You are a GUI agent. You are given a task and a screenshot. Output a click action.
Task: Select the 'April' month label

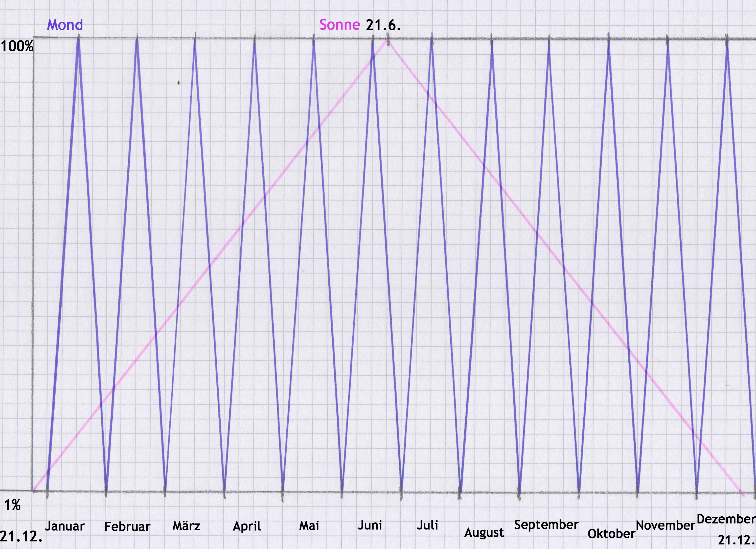(247, 526)
